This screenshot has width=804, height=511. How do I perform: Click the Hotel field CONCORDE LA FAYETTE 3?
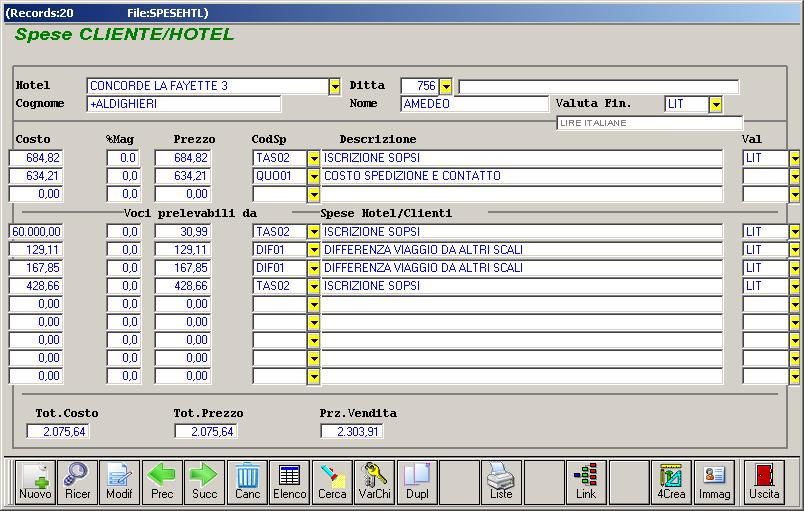point(207,86)
